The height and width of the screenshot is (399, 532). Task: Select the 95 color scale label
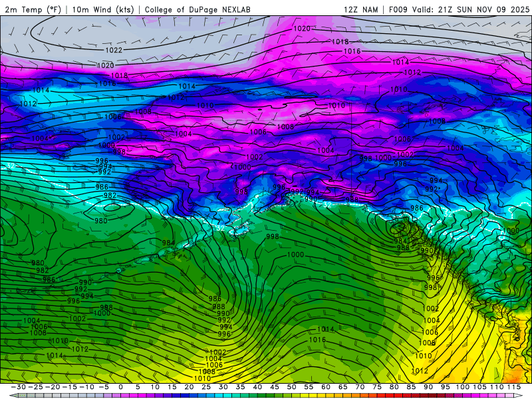(445, 387)
